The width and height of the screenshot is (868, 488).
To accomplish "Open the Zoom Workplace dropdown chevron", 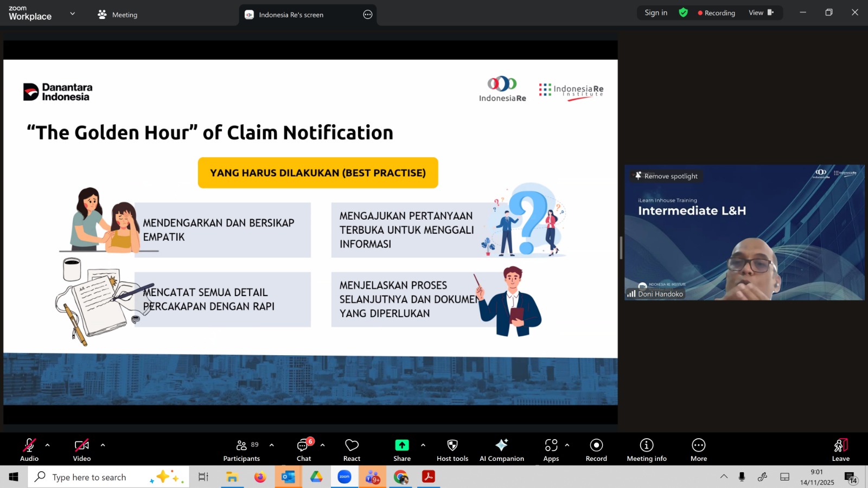I will 73,14.
